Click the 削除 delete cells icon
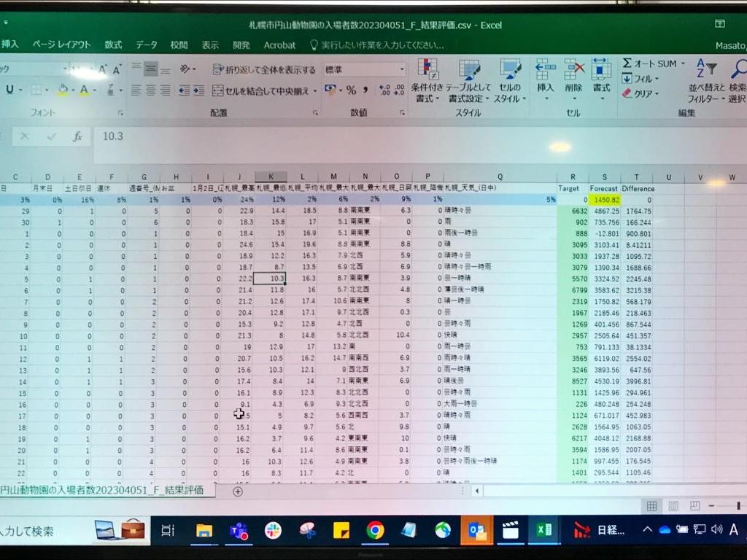The image size is (747, 560). click(573, 75)
